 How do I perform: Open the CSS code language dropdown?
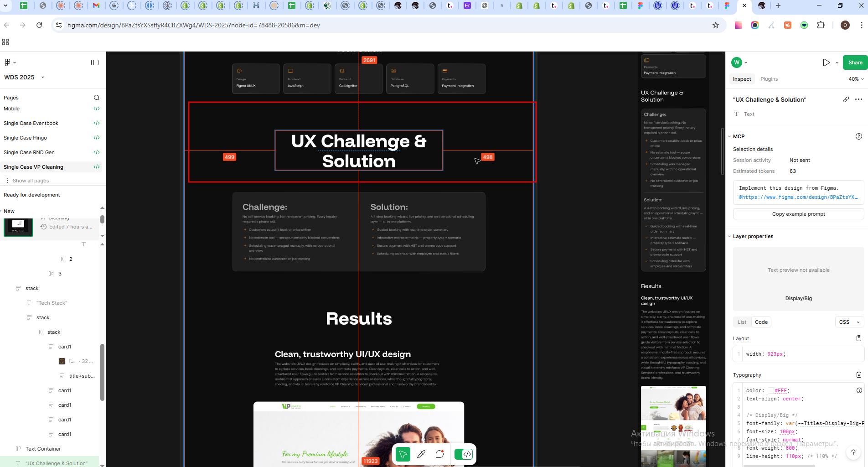850,322
